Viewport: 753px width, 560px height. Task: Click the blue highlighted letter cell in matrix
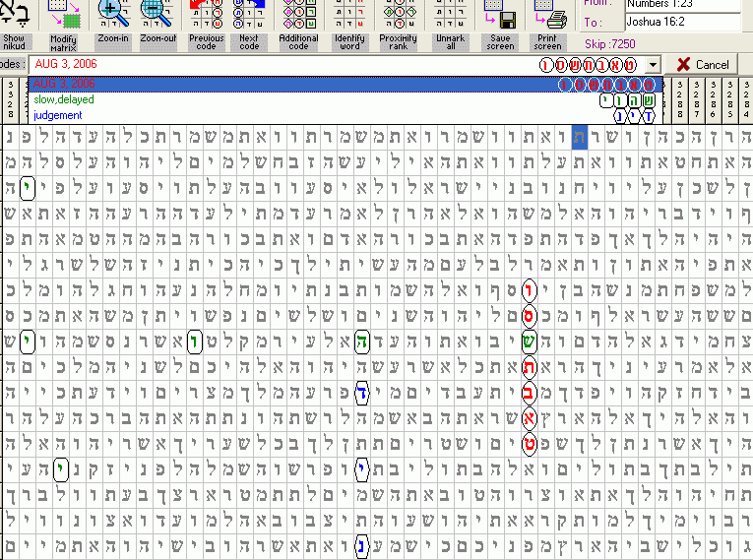pos(581,137)
